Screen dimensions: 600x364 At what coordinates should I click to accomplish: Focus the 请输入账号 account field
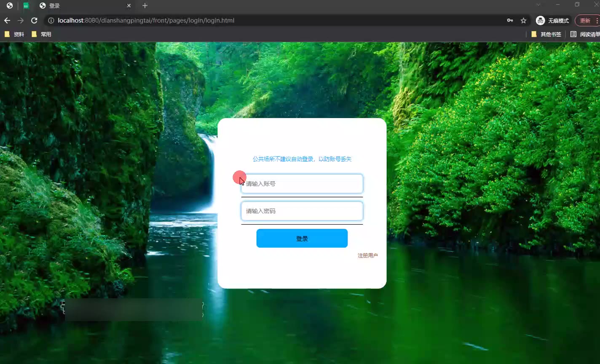[302, 184]
